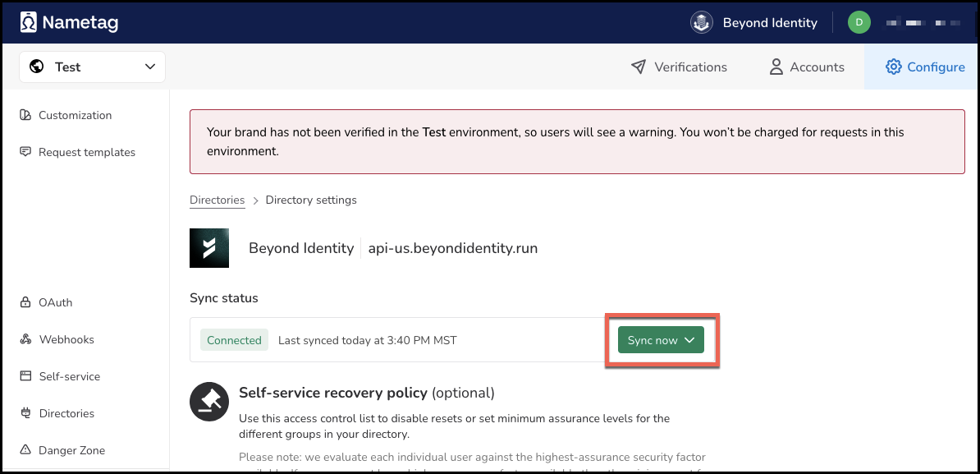Click the Beyond Identity organization icon
The width and height of the screenshot is (980, 474).
701,22
